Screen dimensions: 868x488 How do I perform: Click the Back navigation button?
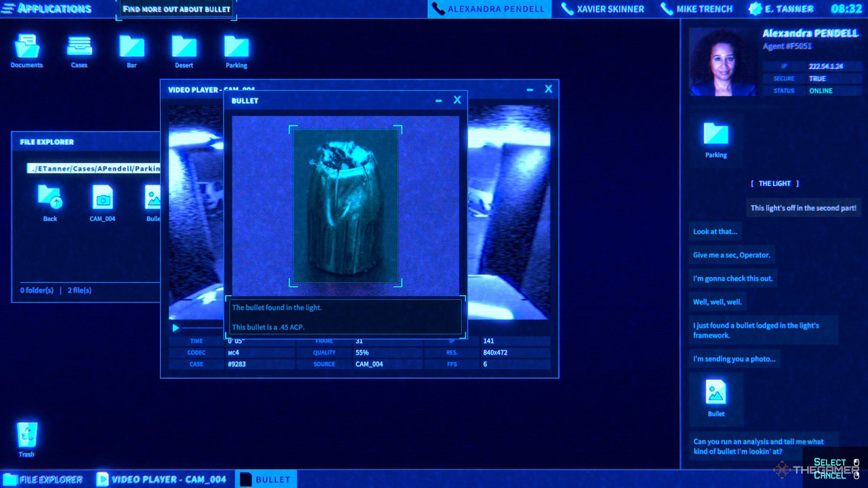click(x=49, y=203)
